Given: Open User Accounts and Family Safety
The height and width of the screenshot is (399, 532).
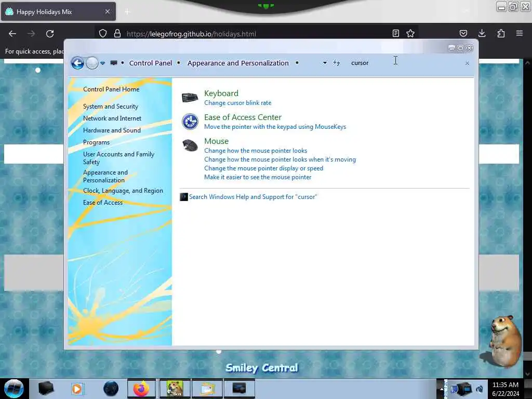Looking at the screenshot, I should [118, 158].
